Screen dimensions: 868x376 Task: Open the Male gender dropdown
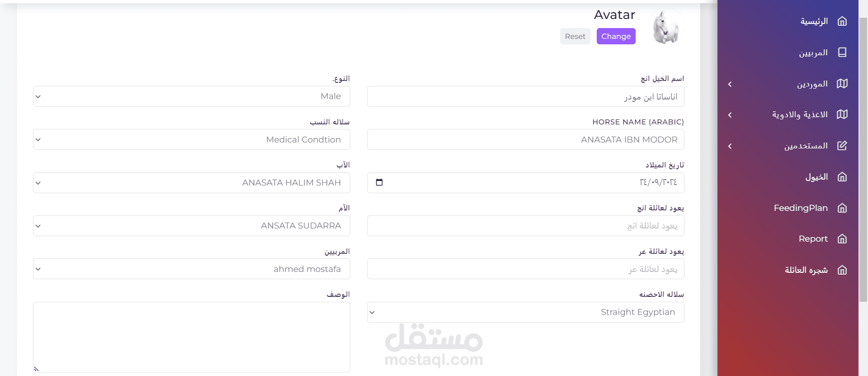[191, 96]
